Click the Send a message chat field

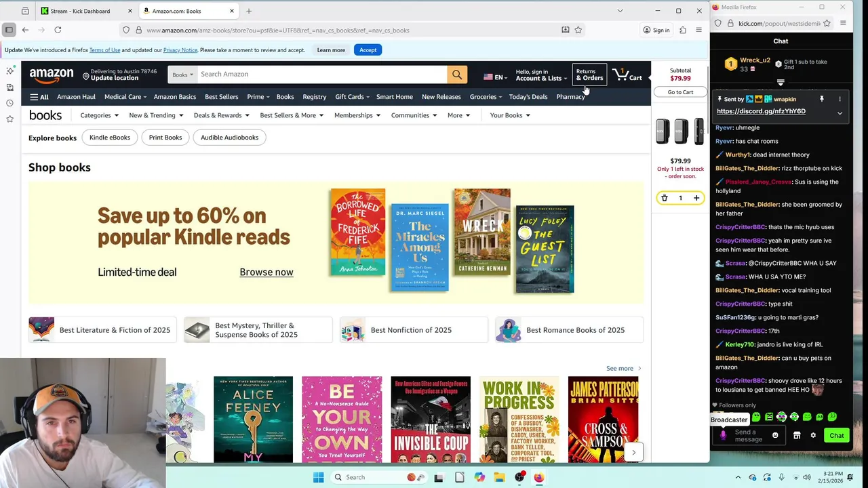coord(749,435)
